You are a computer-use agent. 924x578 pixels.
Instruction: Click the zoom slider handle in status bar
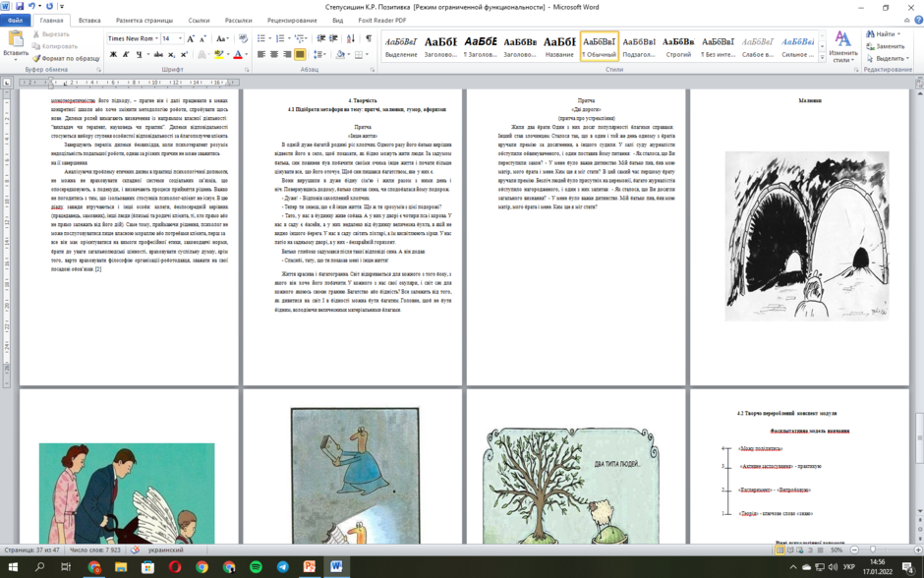(x=873, y=549)
